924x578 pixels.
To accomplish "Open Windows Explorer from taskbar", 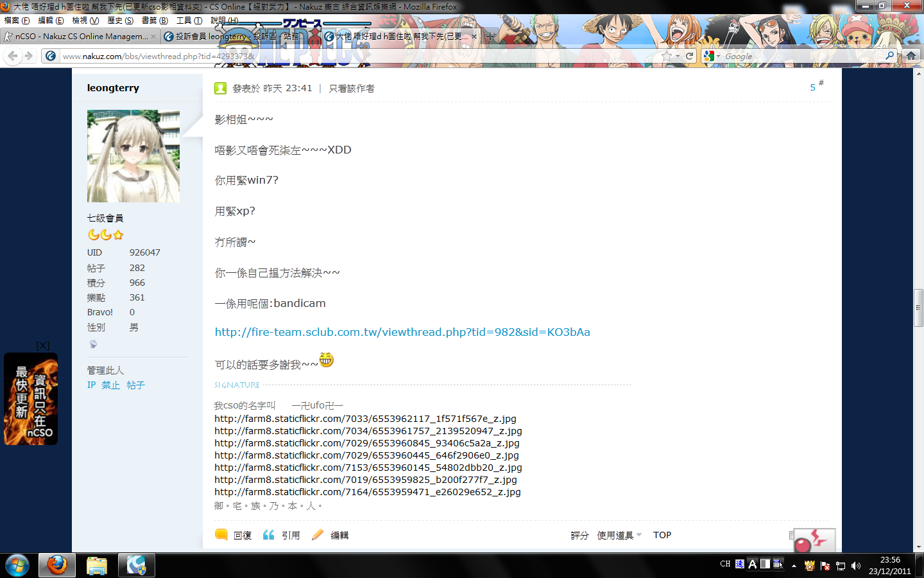I will tap(97, 566).
